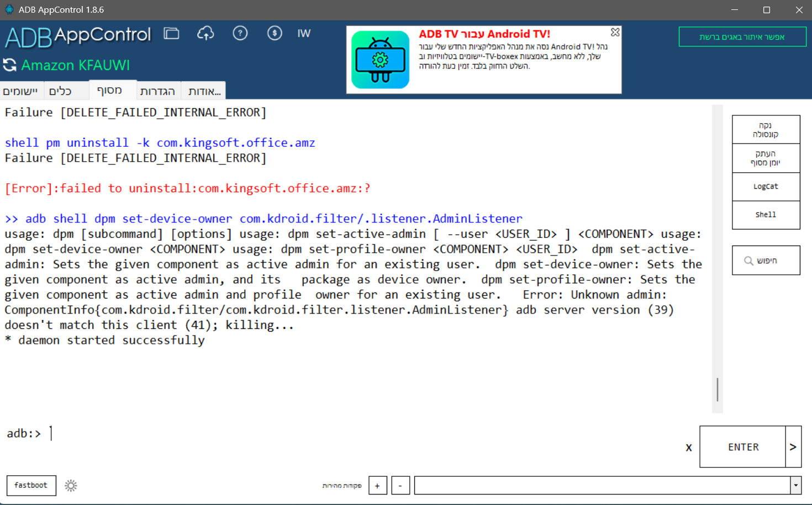Viewport: 812px width, 505px height.
Task: Click the Shell button
Action: click(x=766, y=215)
